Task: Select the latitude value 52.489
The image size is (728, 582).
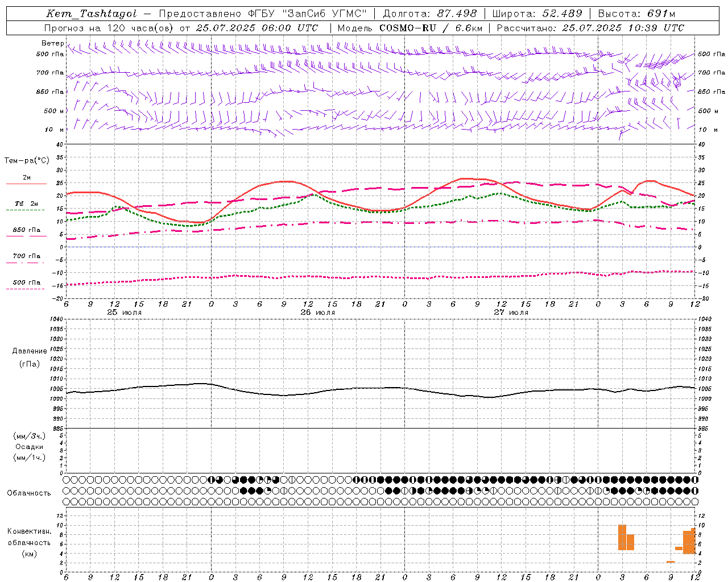Action: pos(562,14)
